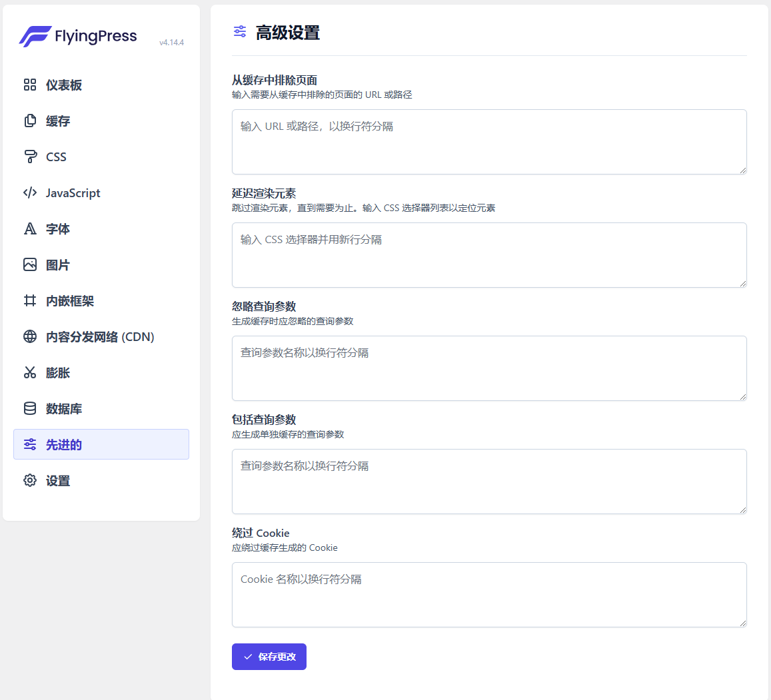Click the 绕过 Cookie name input box
This screenshot has width=771, height=700.
point(488,594)
